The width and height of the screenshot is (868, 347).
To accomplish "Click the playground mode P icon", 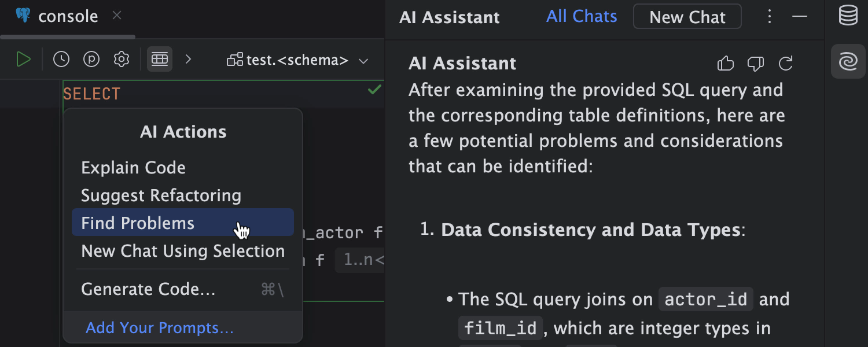I will pyautogui.click(x=91, y=59).
